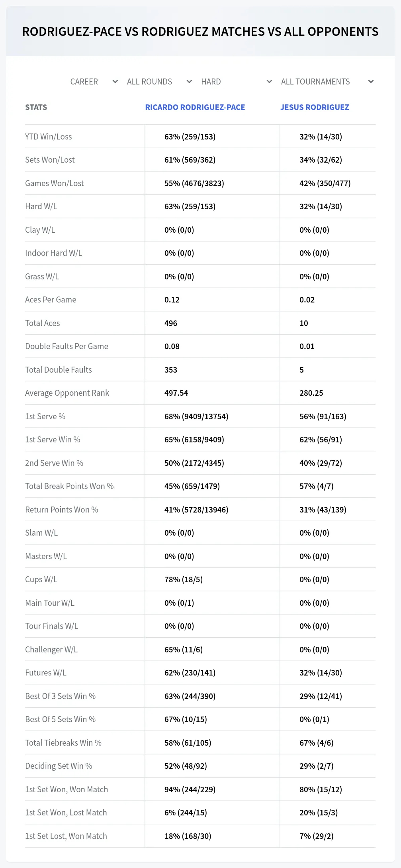Screen dimensions: 401x868
Task: Open the CAREER filter dropdown
Action: pos(94,82)
